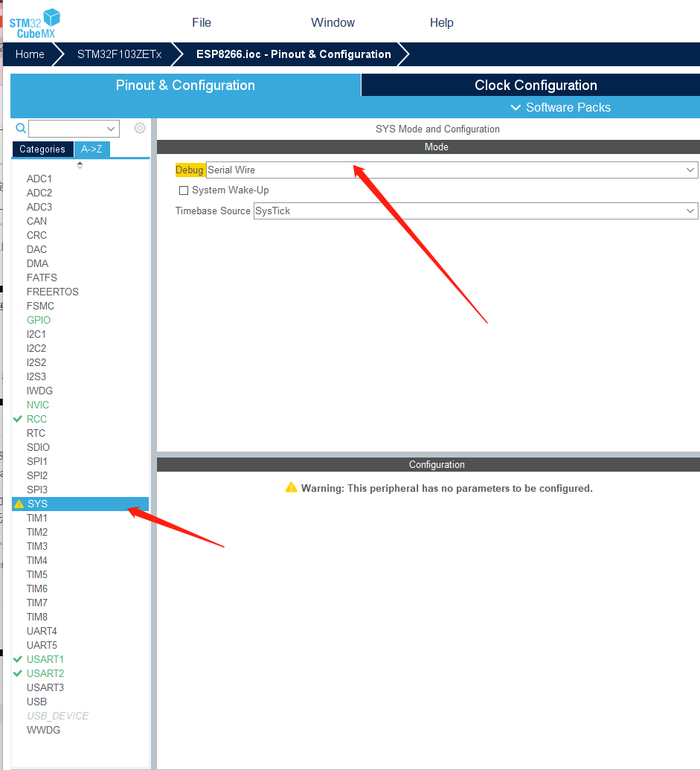Select I2C2 in the list
700x770 pixels.
36,348
